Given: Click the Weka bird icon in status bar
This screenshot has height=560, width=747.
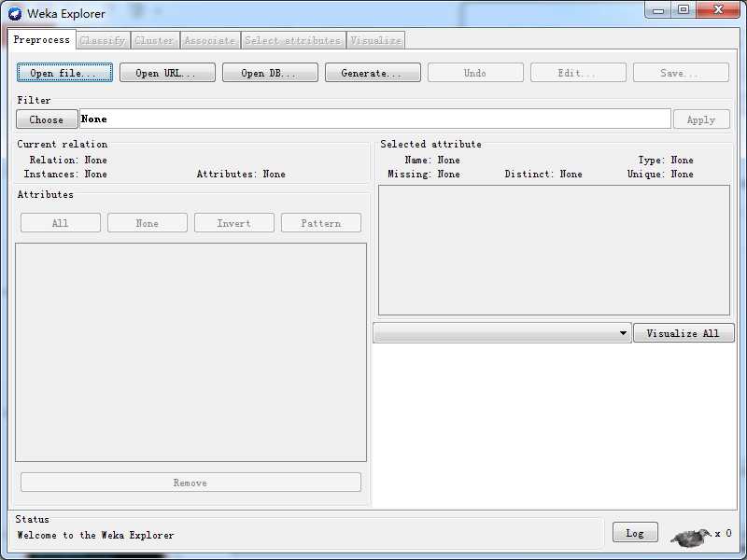Looking at the screenshot, I should coord(691,537).
